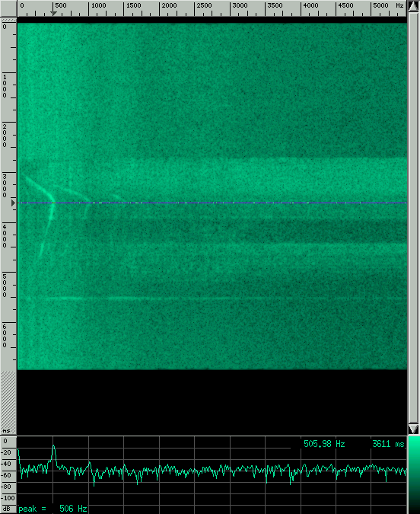This screenshot has width=420, height=514.
Task: Click the time cursor arrow on the left ruler
Action: tap(13, 203)
